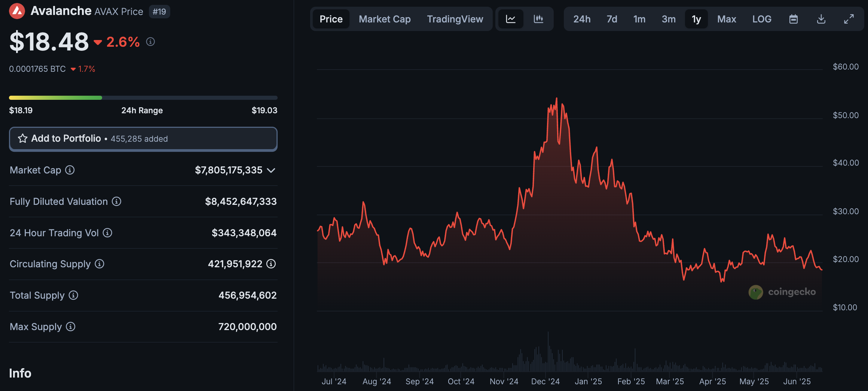This screenshot has width=868, height=391.
Task: Click the tallest volume bar near Dec '24
Action: [x=548, y=351]
